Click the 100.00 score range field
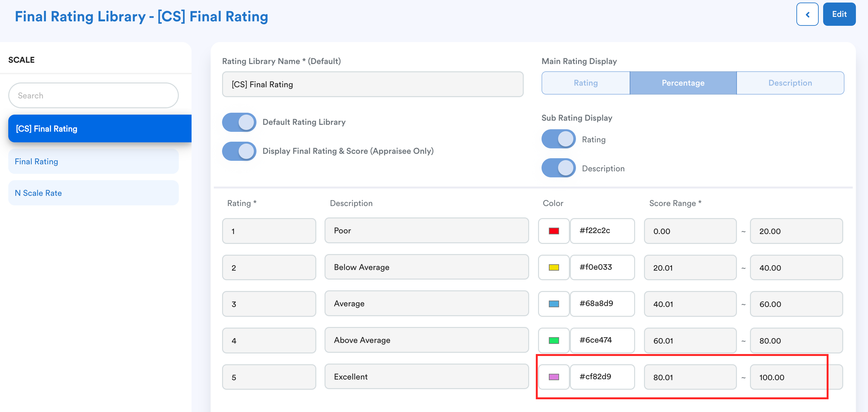 pyautogui.click(x=796, y=377)
